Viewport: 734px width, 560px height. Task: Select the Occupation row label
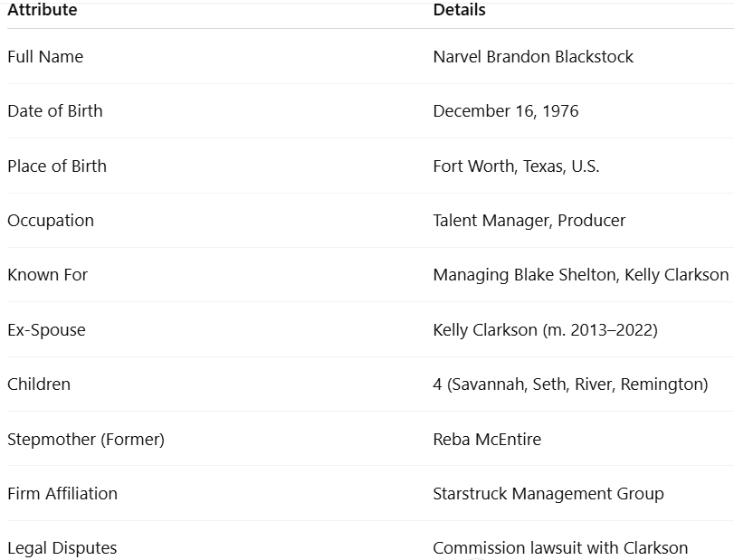click(x=51, y=221)
